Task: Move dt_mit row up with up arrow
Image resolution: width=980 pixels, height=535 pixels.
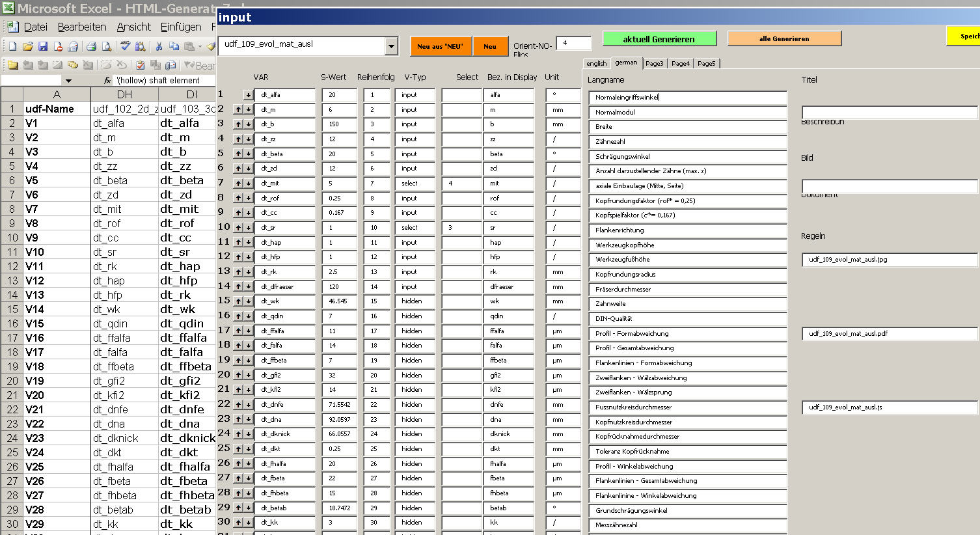Action: point(238,184)
